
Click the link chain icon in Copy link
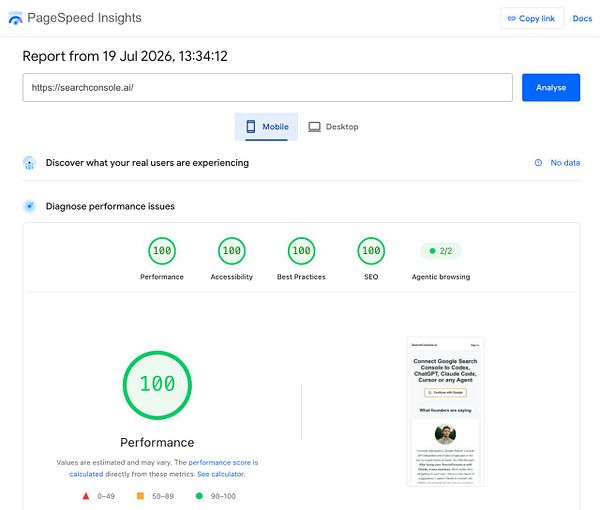[512, 18]
